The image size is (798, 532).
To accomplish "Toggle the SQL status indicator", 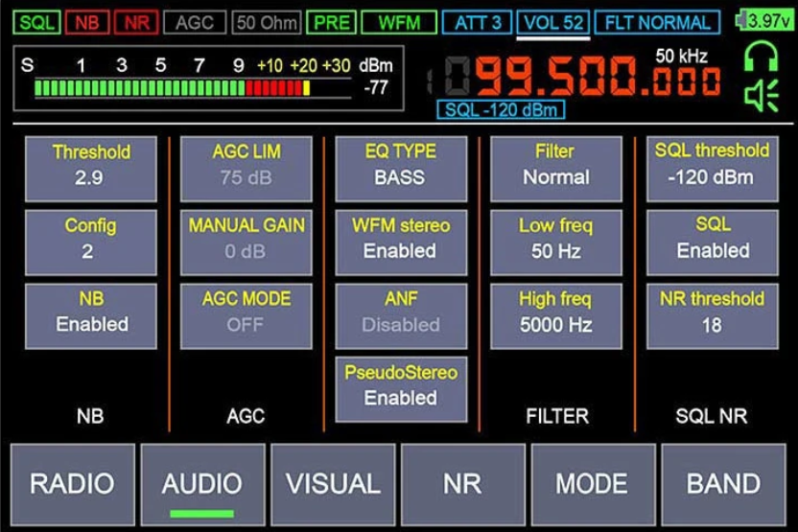I will point(37,22).
